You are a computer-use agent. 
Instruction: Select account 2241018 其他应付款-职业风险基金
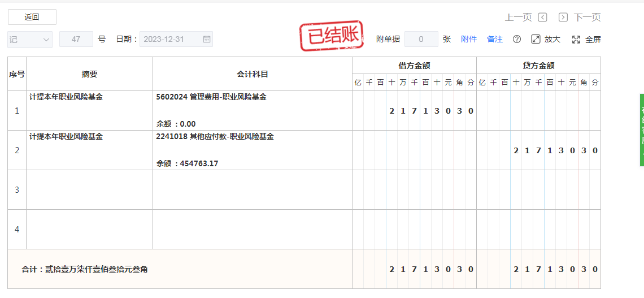[x=215, y=137]
